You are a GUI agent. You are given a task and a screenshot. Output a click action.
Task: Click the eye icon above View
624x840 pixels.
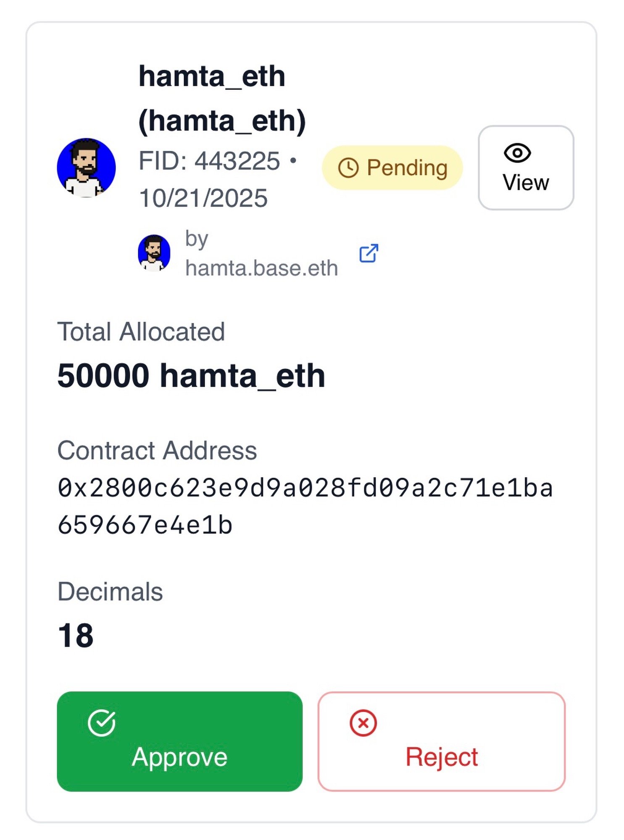517,153
